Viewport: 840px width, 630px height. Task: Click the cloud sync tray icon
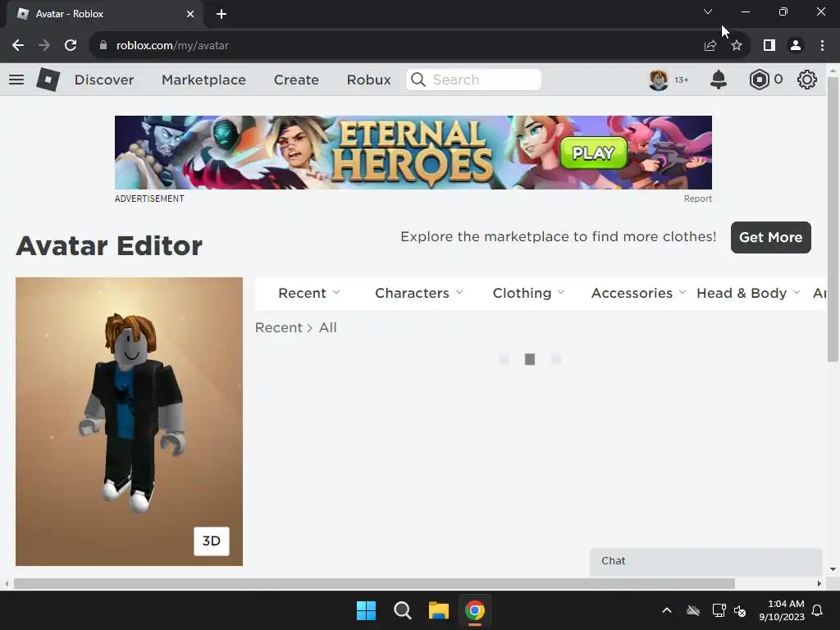coord(693,610)
